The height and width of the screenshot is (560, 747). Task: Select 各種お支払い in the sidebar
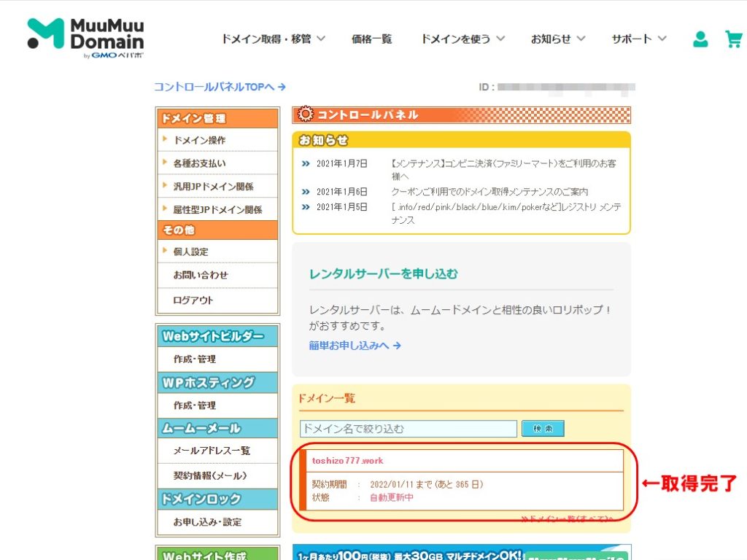pos(199,163)
